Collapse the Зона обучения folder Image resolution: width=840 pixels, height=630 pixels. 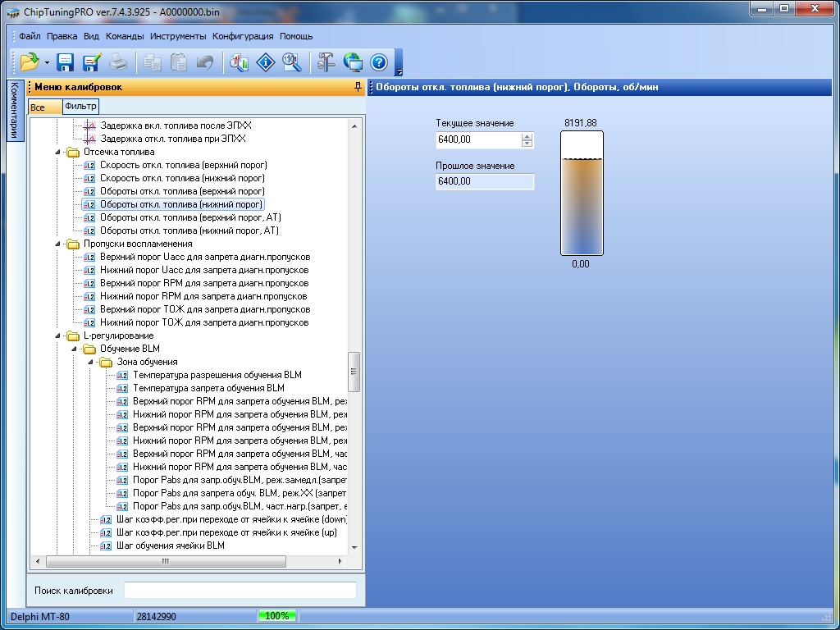91,362
